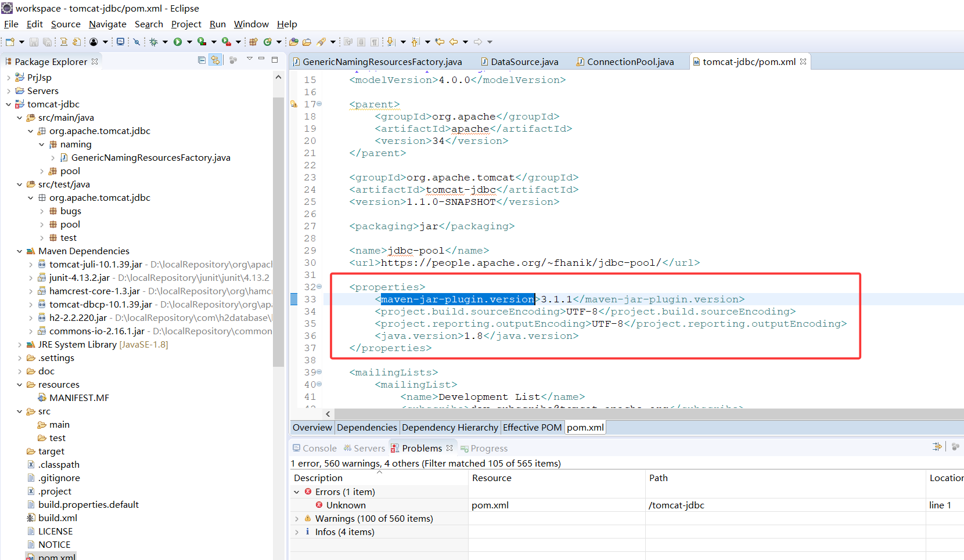Open the Run dropdown arrow
This screenshot has width=964, height=560.
tap(189, 42)
